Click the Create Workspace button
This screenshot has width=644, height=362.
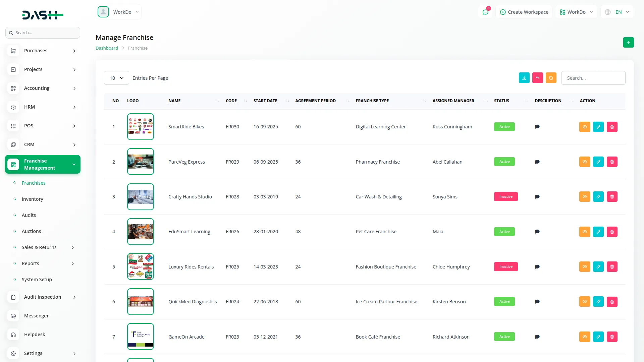click(x=524, y=12)
